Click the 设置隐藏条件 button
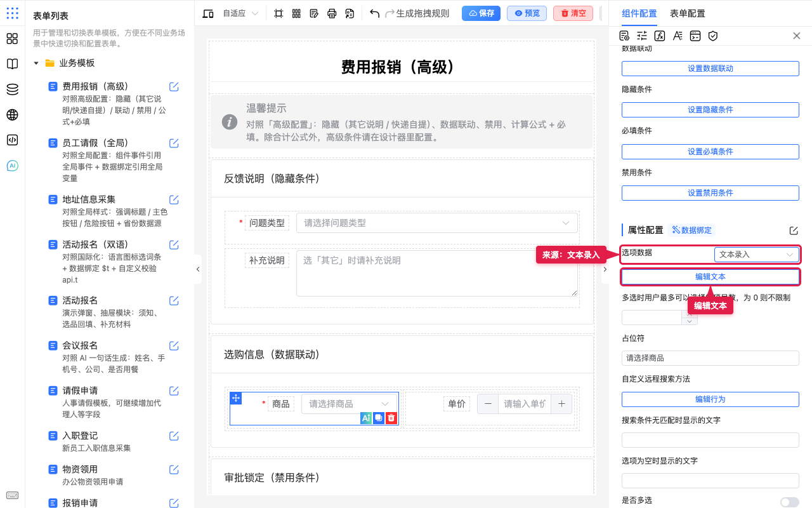This screenshot has height=508, width=812. [x=710, y=110]
